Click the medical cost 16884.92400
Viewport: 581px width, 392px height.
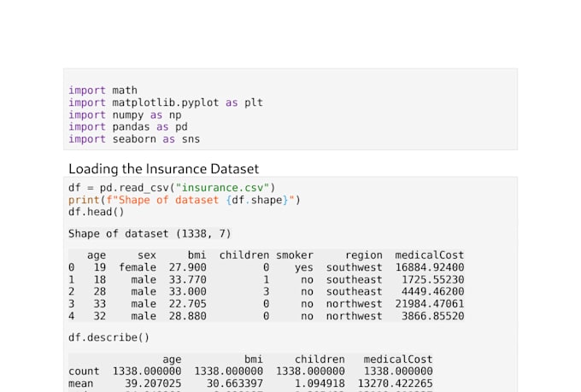(430, 267)
